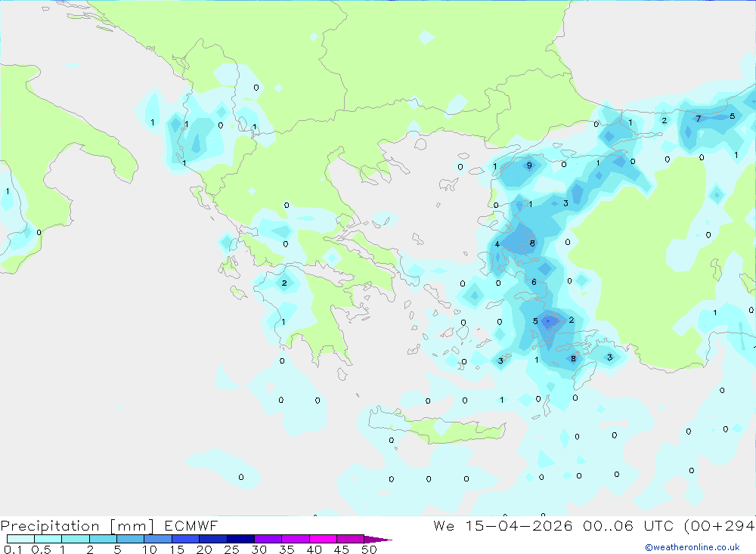756x554 pixels.
Task: Open the weatheronline.co.uk copyright link
Action: pyautogui.click(x=692, y=547)
